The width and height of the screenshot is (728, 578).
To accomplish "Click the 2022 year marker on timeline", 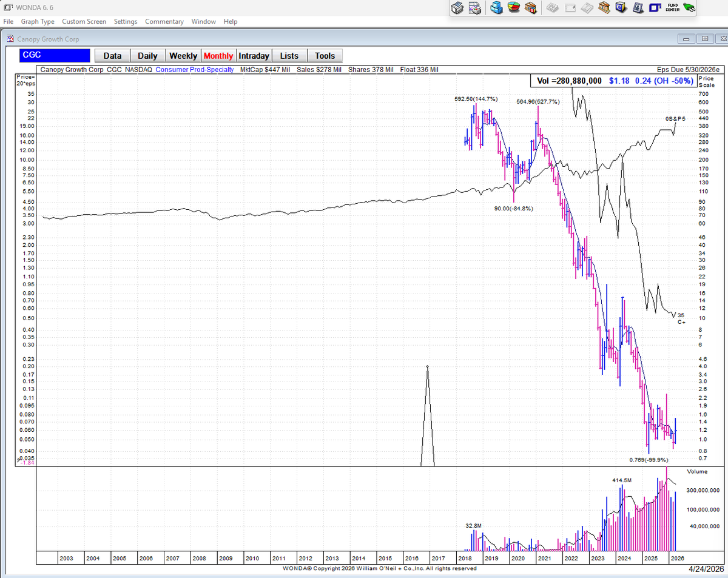I will click(x=571, y=558).
